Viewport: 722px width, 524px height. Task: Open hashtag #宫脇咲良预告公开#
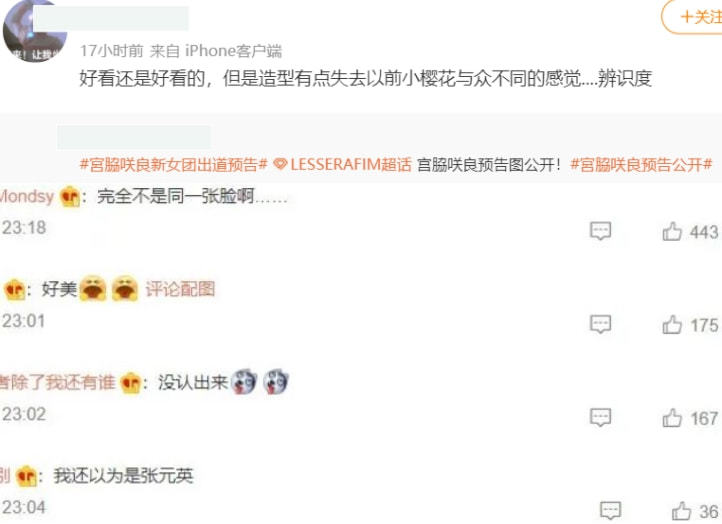coord(641,164)
